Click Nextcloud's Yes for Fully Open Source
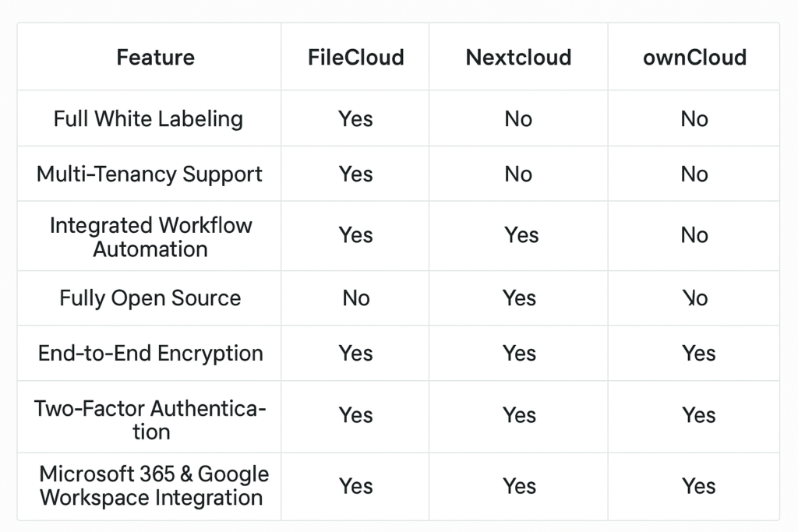Viewport: 798px width, 532px height. 520,298
